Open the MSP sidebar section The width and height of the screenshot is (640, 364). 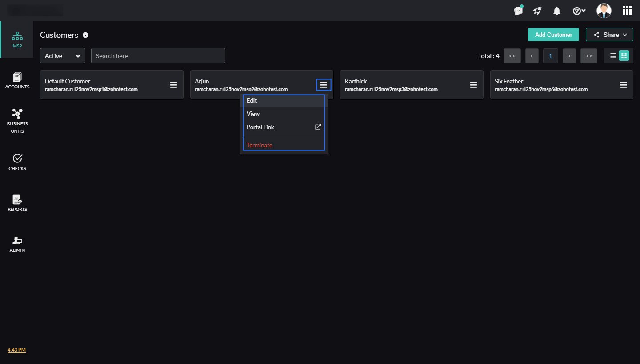(x=17, y=40)
